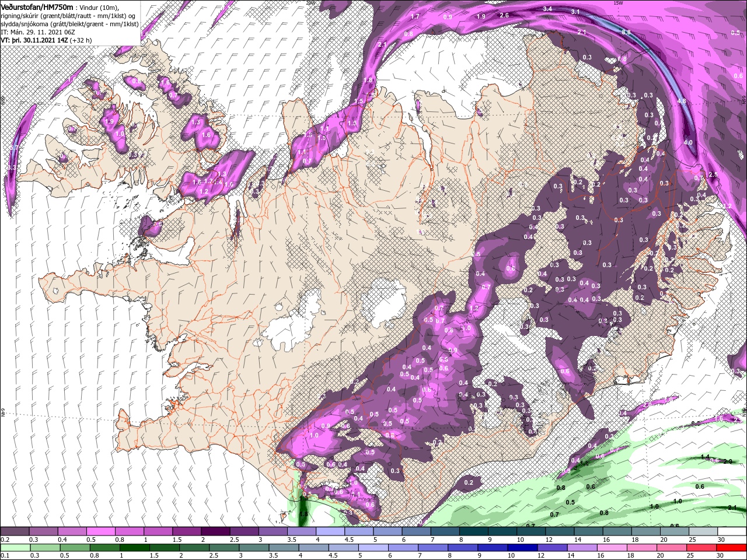Click the '25' label under the lower legend row
The height and width of the screenshot is (560, 747).
pos(690,556)
